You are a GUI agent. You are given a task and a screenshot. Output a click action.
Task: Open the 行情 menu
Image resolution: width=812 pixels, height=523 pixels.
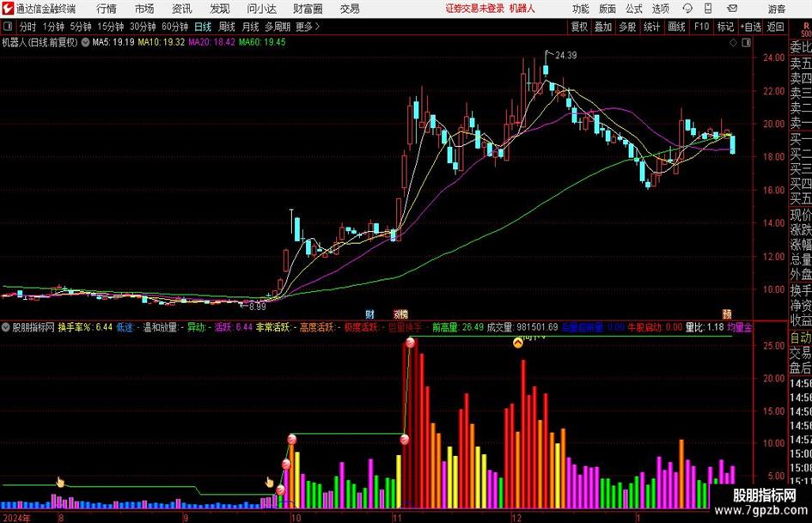(x=107, y=9)
